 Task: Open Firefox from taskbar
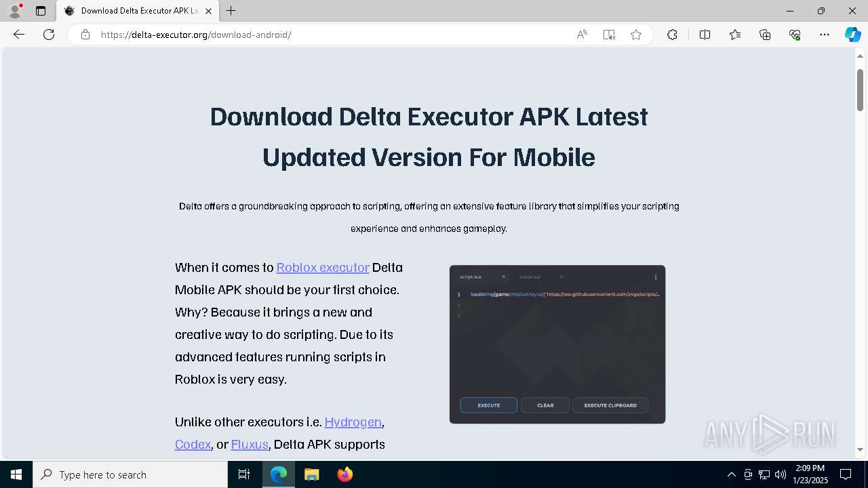coord(344,474)
